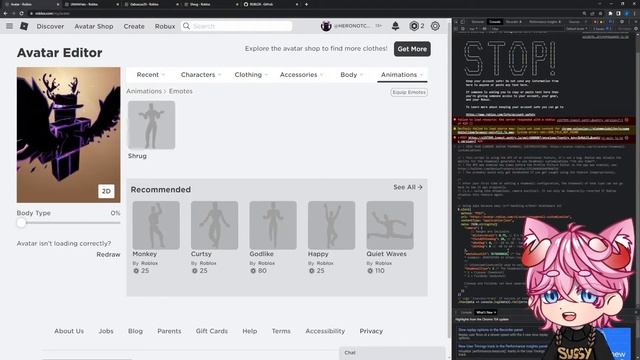Switch to the DevTools Elements tab
Screen dimensions: 640x360
[x=478, y=22]
